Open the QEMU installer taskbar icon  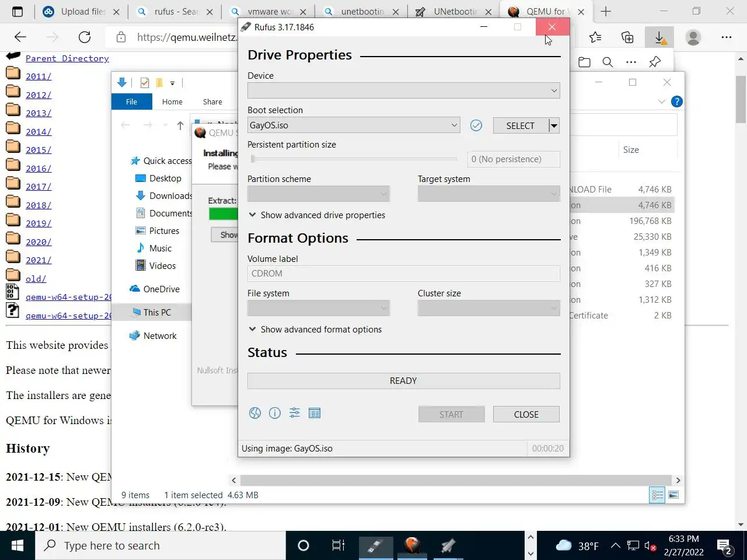coord(412,545)
